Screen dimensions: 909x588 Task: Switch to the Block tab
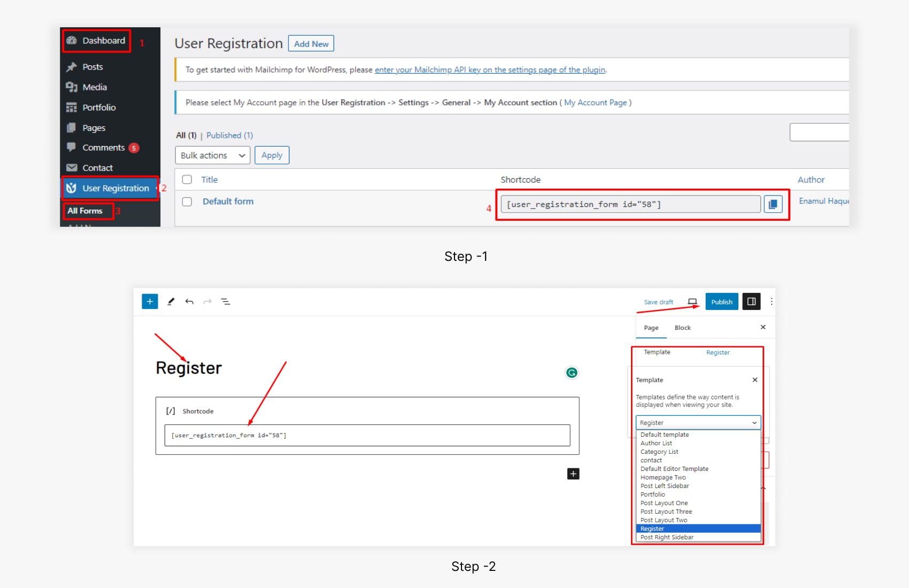(x=683, y=328)
